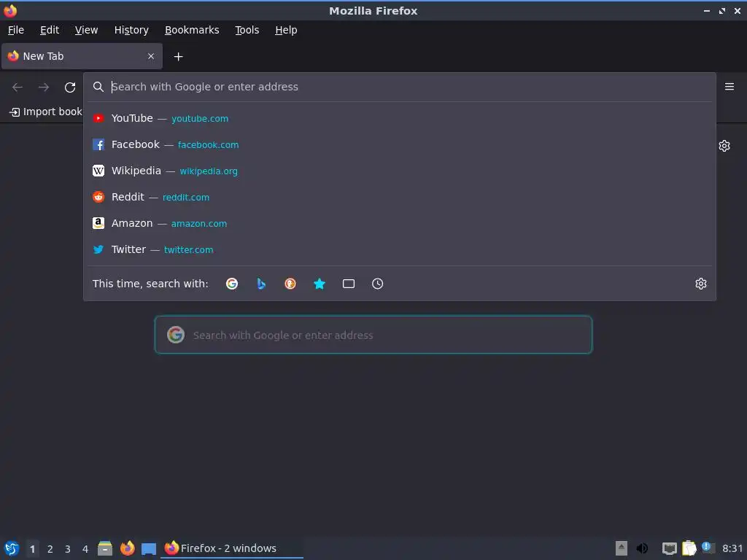Switch to workspace 3

[x=68, y=549]
